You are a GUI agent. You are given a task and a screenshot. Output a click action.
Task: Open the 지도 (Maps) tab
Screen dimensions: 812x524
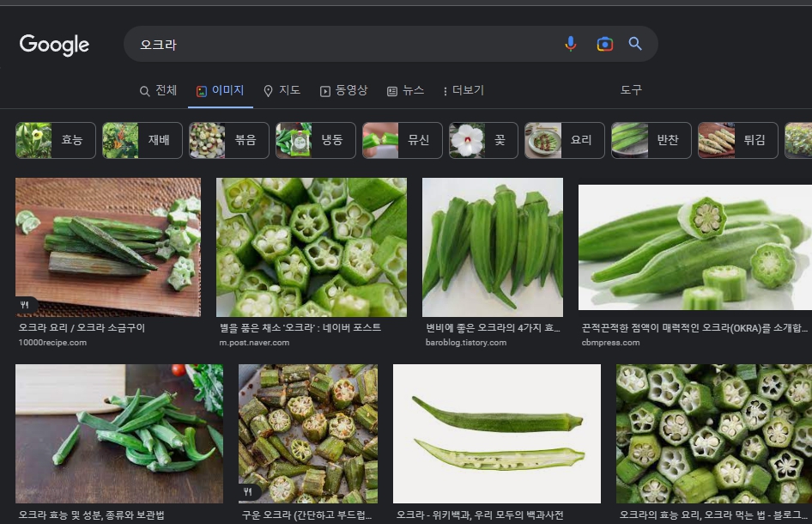pos(282,90)
